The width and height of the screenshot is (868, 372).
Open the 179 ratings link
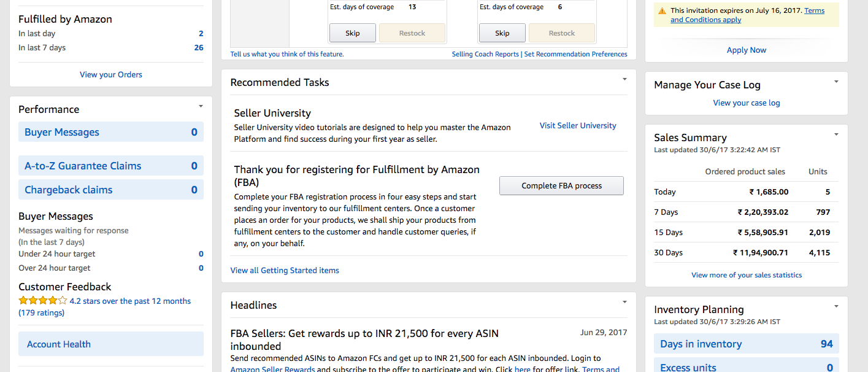42,312
